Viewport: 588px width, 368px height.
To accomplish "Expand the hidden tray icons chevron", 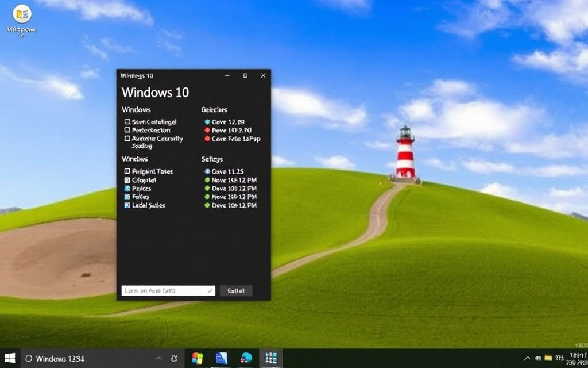I will click(527, 359).
